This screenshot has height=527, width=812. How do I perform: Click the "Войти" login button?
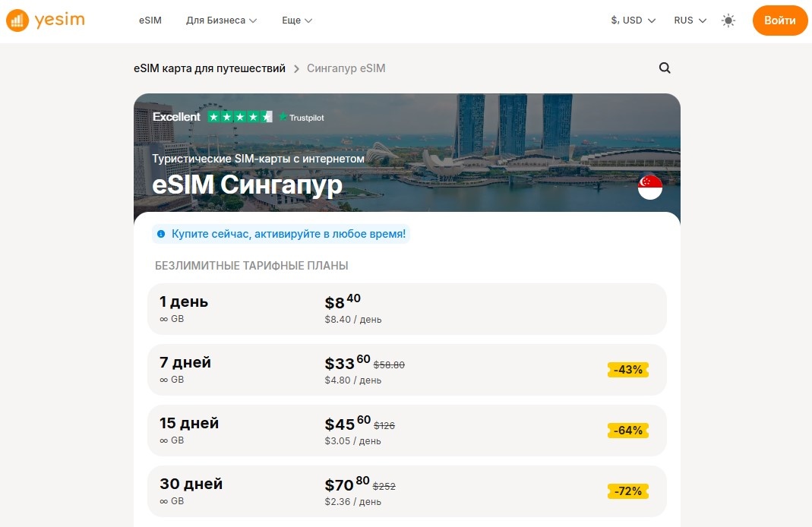pos(779,21)
